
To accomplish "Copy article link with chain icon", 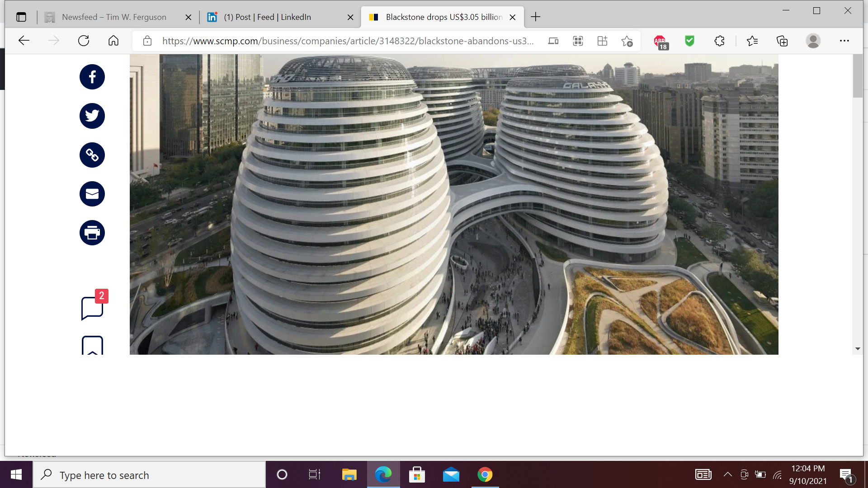I will [92, 155].
